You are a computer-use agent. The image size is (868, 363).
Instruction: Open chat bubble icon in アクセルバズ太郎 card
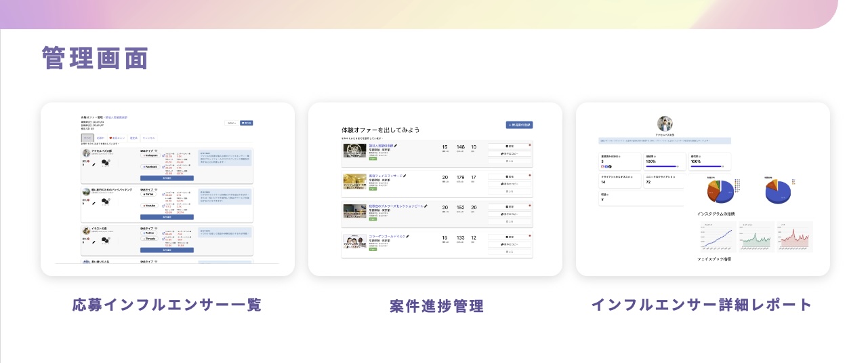(x=105, y=162)
